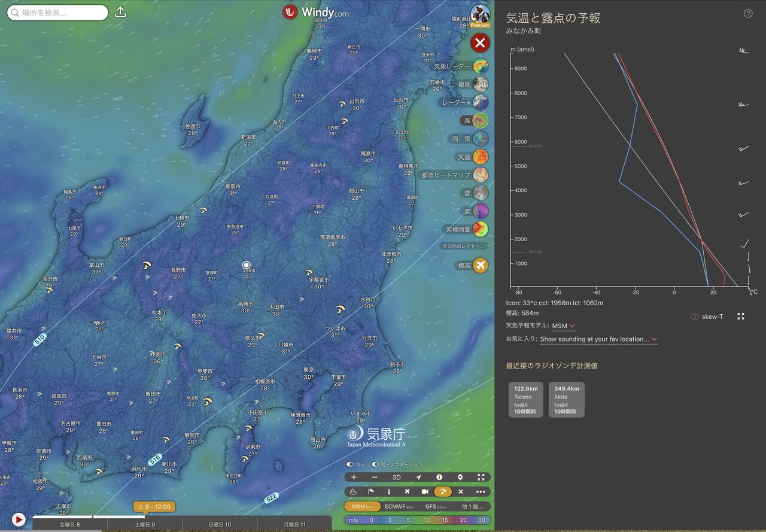The image size is (766, 532).
Task: Switch to the ECMWF model tab
Action: coord(399,506)
